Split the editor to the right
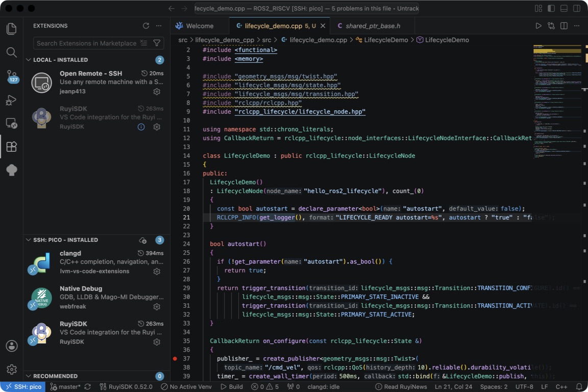This screenshot has width=588, height=392. coord(564,26)
